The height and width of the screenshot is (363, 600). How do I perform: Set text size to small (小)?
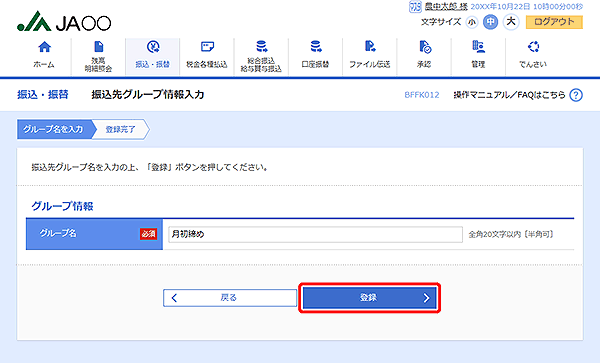[472, 22]
